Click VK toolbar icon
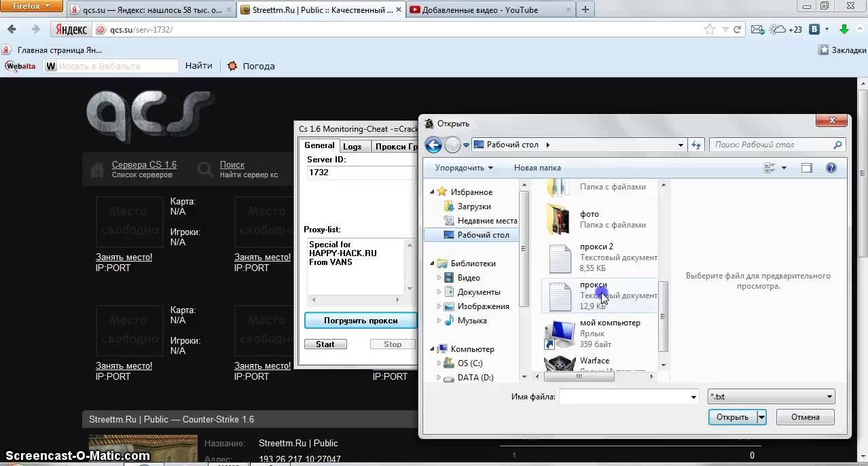The image size is (868, 466). [814, 30]
